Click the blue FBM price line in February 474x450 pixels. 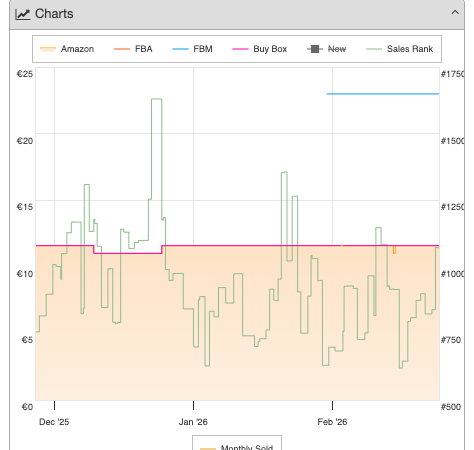click(383, 94)
